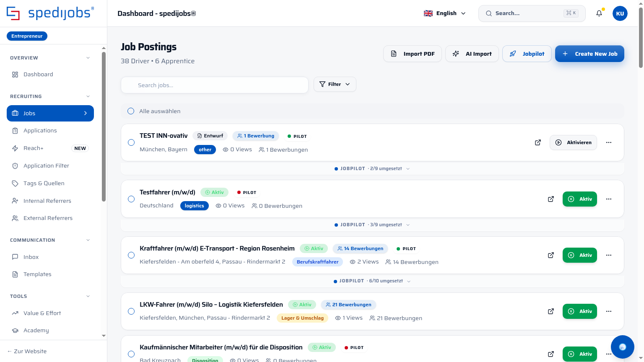Click the Search jobs input field
Image resolution: width=644 pixels, height=362 pixels.
pyautogui.click(x=215, y=85)
